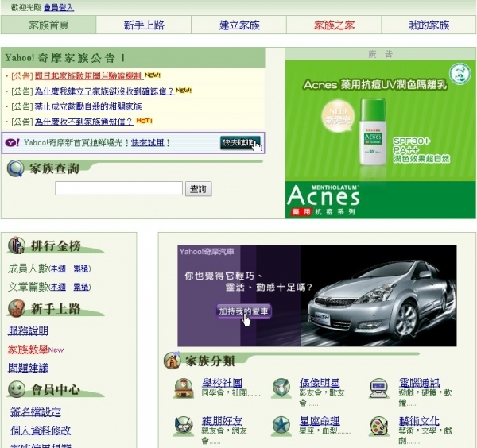Open the 新手上路 navigation tab
The width and height of the screenshot is (477, 448).
(144, 25)
